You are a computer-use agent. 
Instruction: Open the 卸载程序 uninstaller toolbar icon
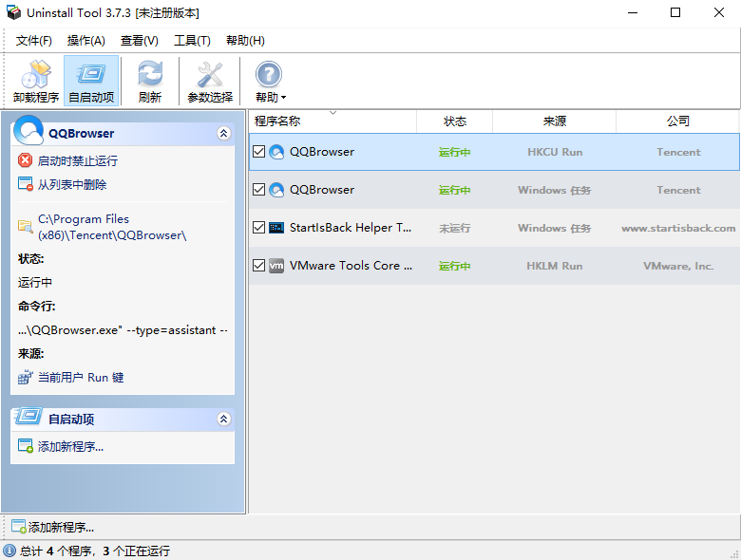(36, 75)
